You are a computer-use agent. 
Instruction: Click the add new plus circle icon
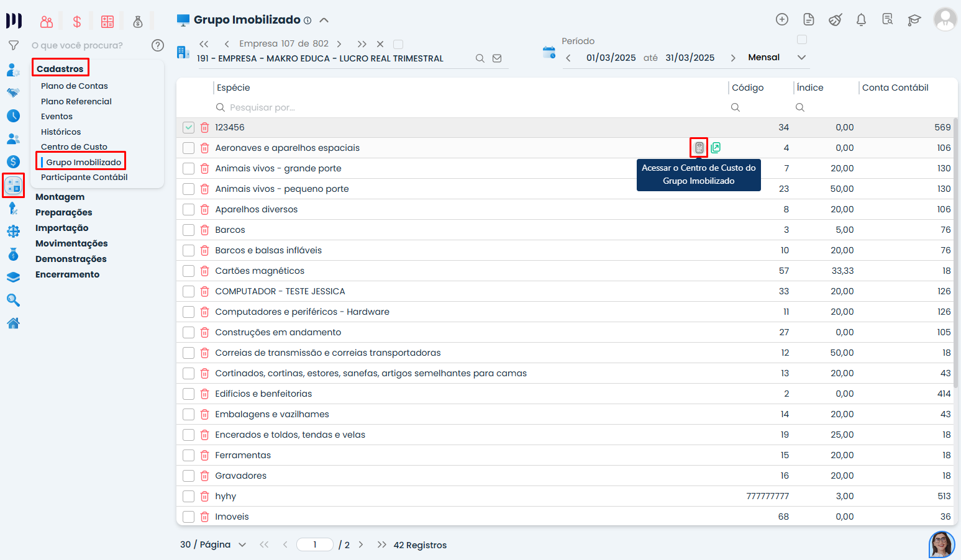(x=782, y=20)
